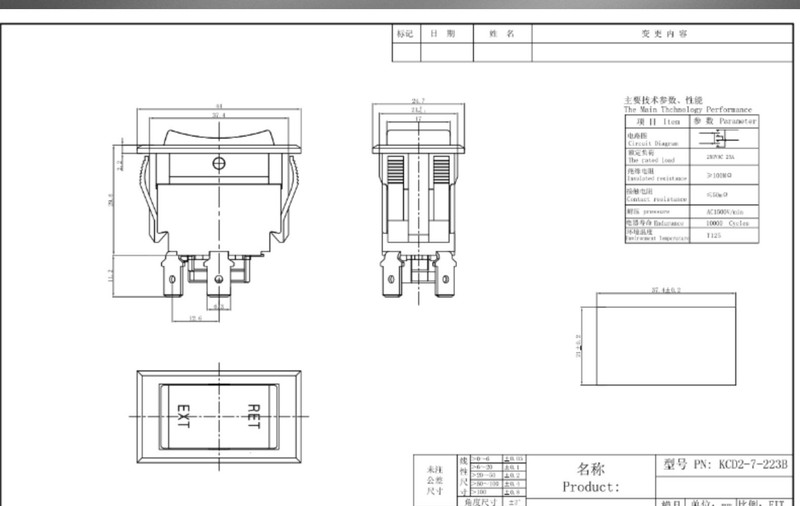Click the RET label on the rocker
This screenshot has width=800, height=506.
pyautogui.click(x=254, y=416)
